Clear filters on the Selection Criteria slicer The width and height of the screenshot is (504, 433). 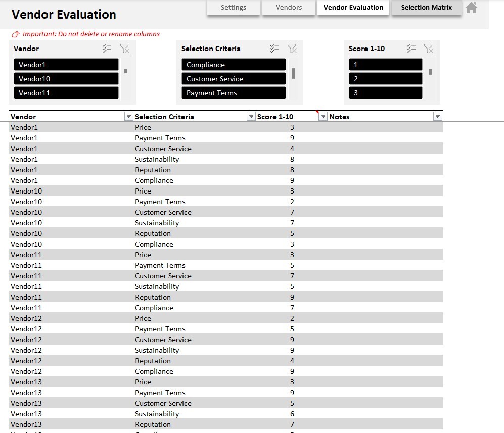pyautogui.click(x=292, y=49)
